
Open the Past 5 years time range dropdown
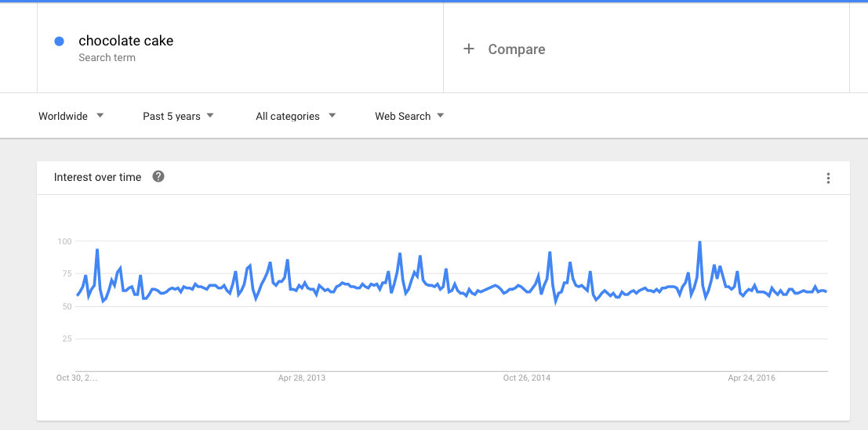point(178,116)
